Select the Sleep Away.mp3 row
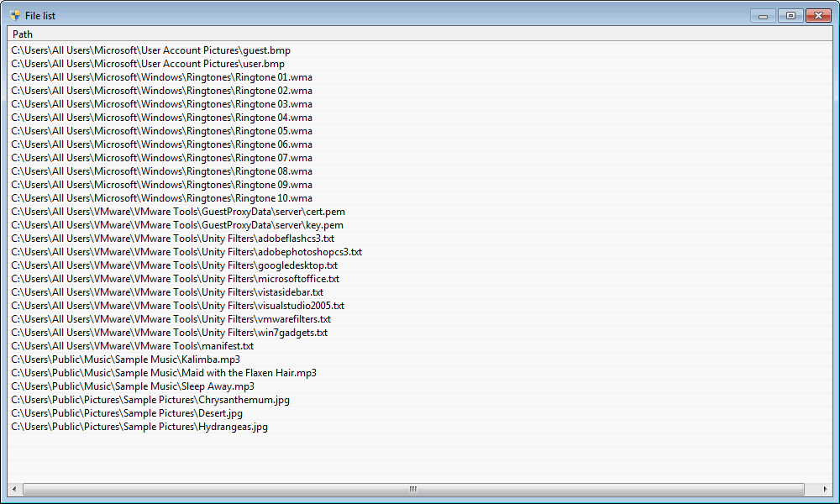This screenshot has height=504, width=840. (420, 386)
